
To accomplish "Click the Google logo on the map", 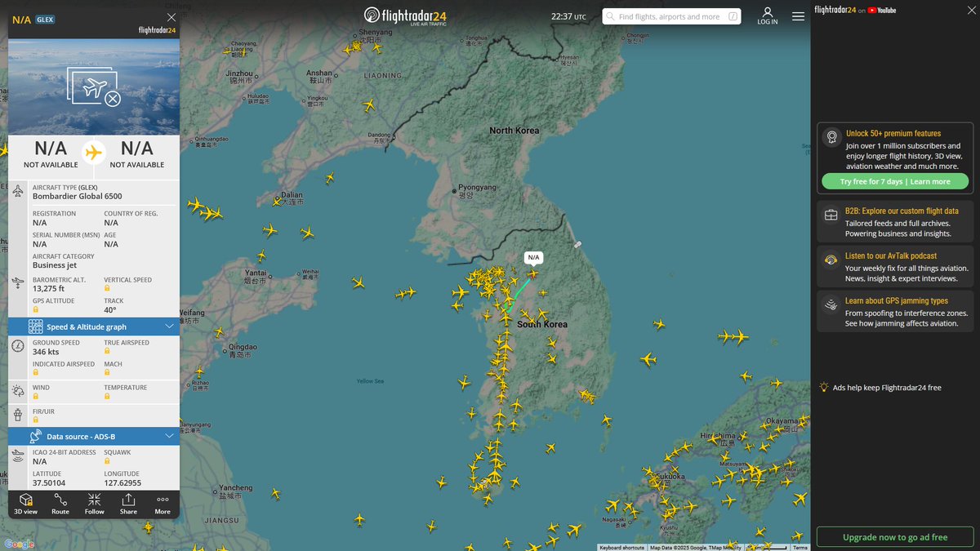I will click(19, 544).
